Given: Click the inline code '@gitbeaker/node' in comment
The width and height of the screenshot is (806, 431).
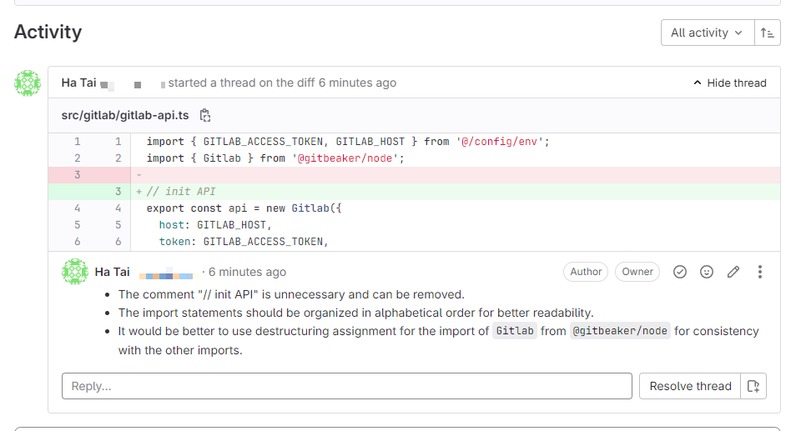Looking at the screenshot, I should [620, 331].
